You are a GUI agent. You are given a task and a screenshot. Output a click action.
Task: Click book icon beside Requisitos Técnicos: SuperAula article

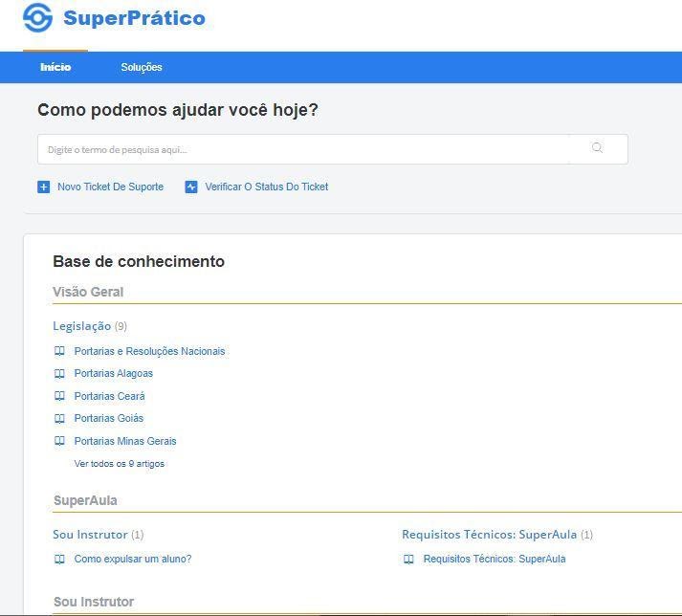coord(408,559)
